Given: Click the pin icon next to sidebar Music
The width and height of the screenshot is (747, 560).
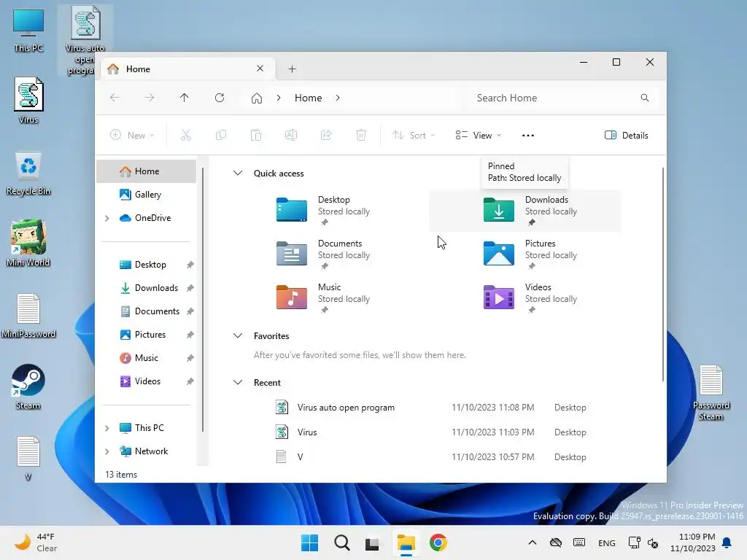Looking at the screenshot, I should (x=190, y=358).
